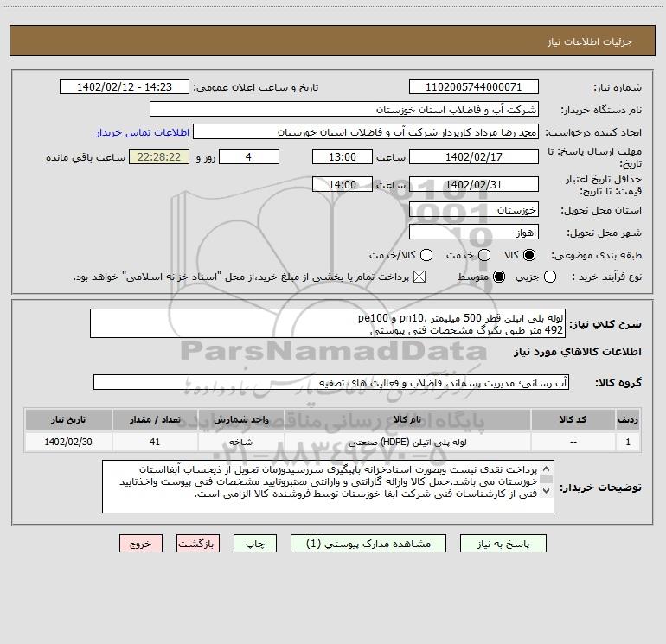Click the unit cell شاخه
This screenshot has height=644, width=666.
click(241, 442)
